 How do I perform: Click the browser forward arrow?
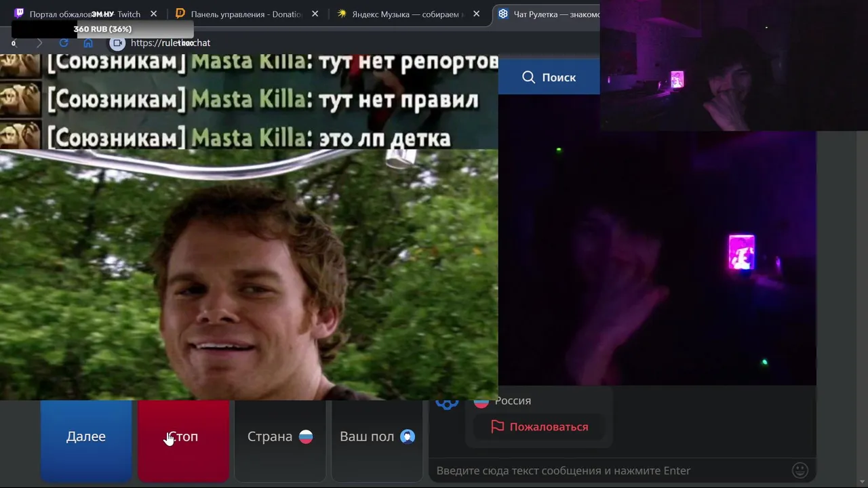tap(39, 43)
